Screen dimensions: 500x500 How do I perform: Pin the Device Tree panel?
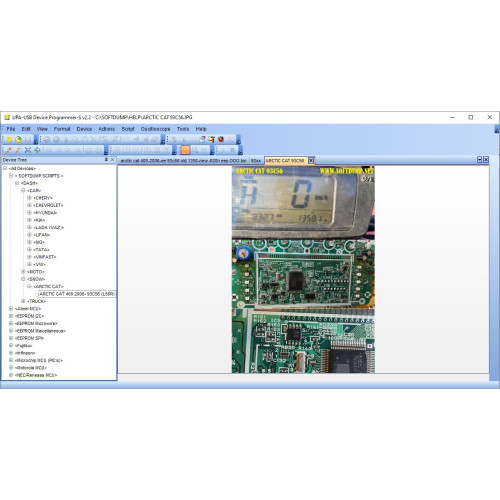pyautogui.click(x=106, y=160)
